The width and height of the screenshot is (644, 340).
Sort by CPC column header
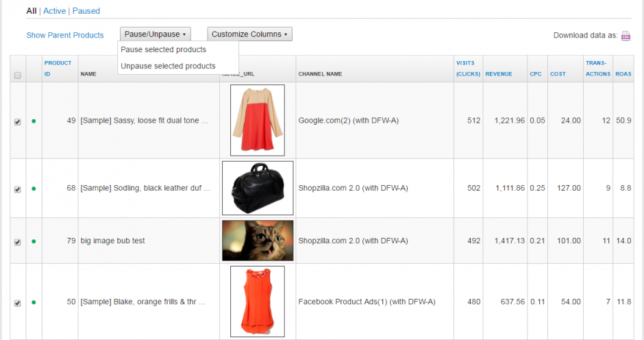(x=536, y=74)
